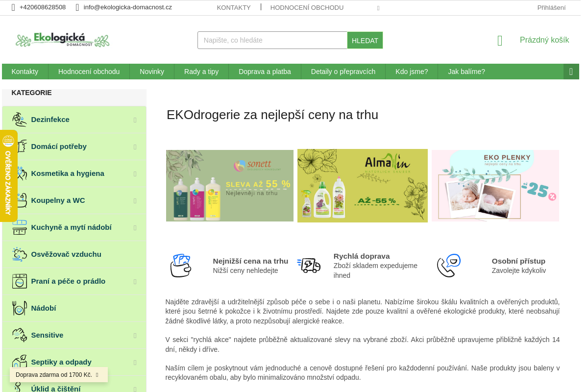Expand the Kuchyně a mytí nádobí arrow
This screenshot has height=392, width=588.
(x=135, y=227)
